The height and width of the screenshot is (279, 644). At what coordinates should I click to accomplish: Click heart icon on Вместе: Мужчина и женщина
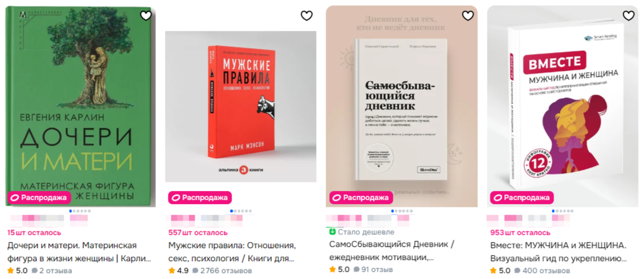tap(629, 15)
